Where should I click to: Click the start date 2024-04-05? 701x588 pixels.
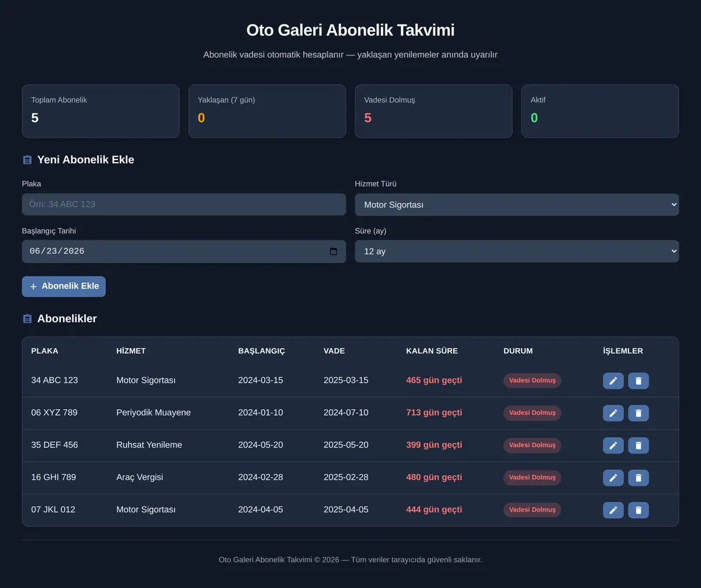pos(261,509)
